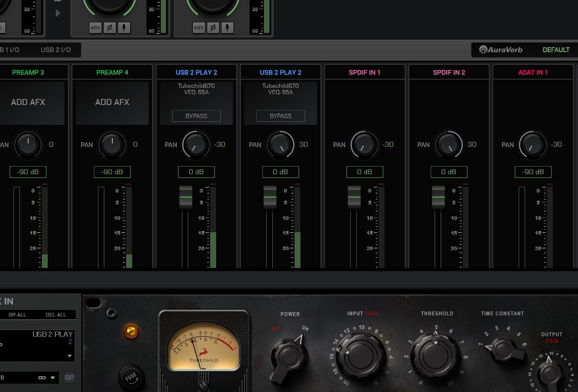578x392 pixels.
Task: Open the green arrow effect slot dropdown
Action: point(53,378)
